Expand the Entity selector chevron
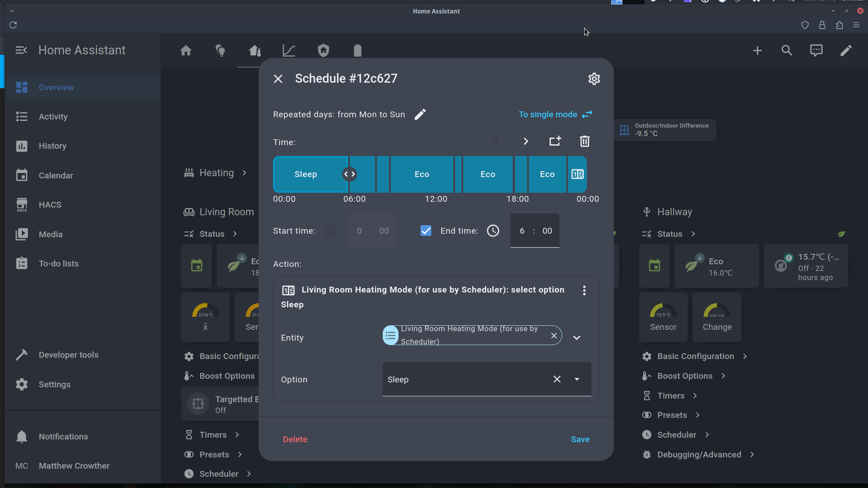This screenshot has height=488, width=868. pos(577,337)
